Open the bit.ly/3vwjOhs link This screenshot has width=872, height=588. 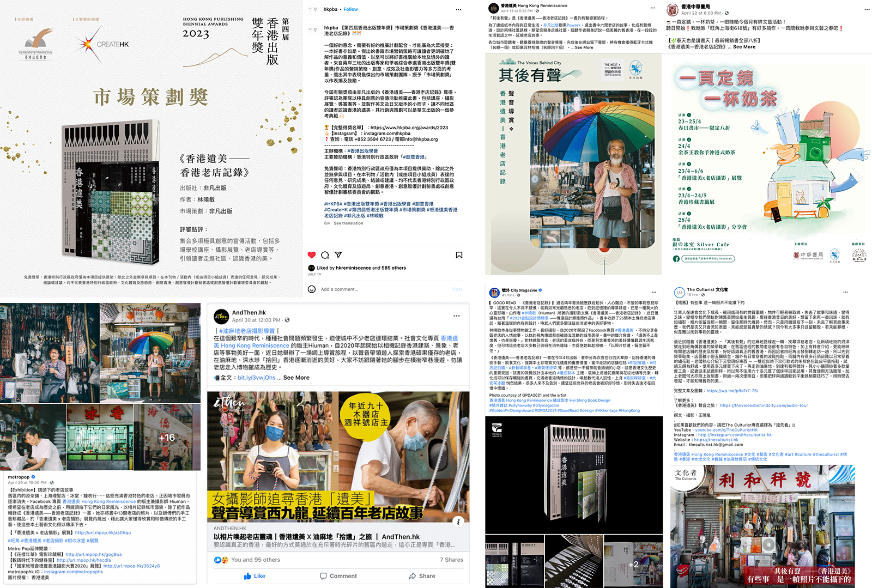pos(257,378)
